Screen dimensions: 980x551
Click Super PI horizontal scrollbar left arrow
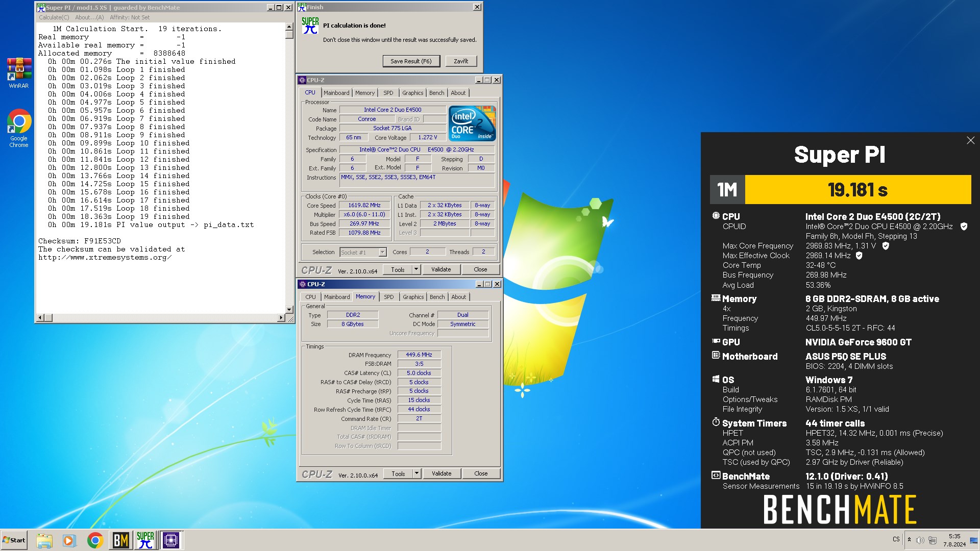coord(40,318)
